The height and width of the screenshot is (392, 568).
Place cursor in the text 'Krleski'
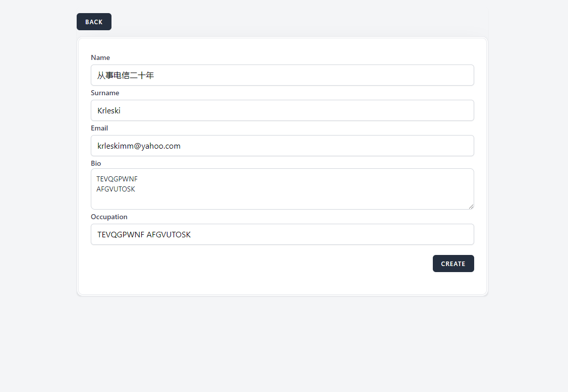click(x=109, y=110)
